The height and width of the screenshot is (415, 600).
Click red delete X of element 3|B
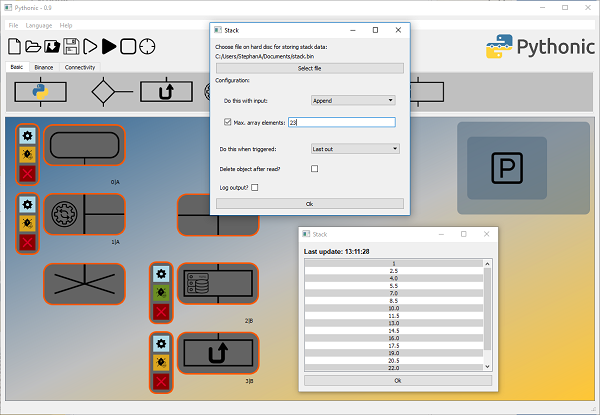pyautogui.click(x=159, y=381)
